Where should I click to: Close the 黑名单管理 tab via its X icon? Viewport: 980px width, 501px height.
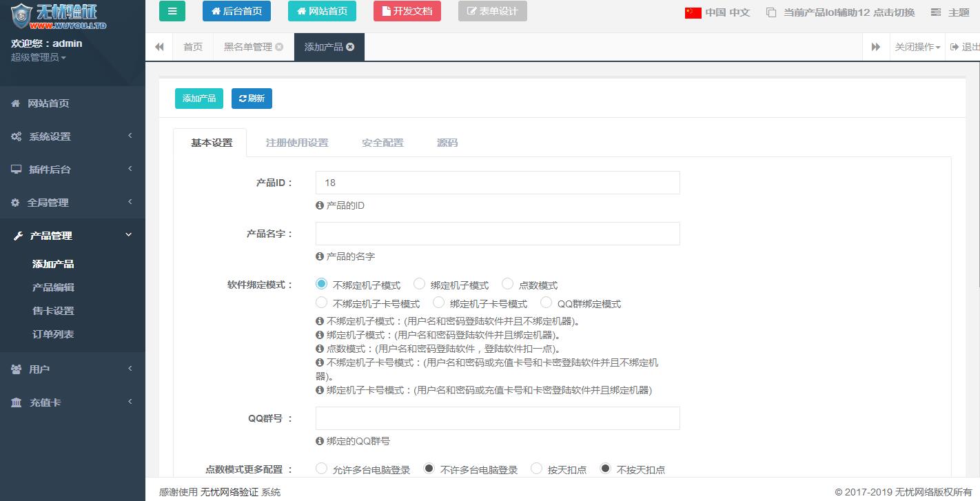point(279,47)
